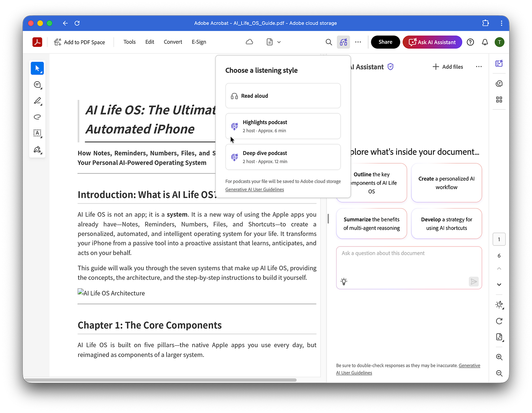Open the Fill & Sign tool

(37, 150)
